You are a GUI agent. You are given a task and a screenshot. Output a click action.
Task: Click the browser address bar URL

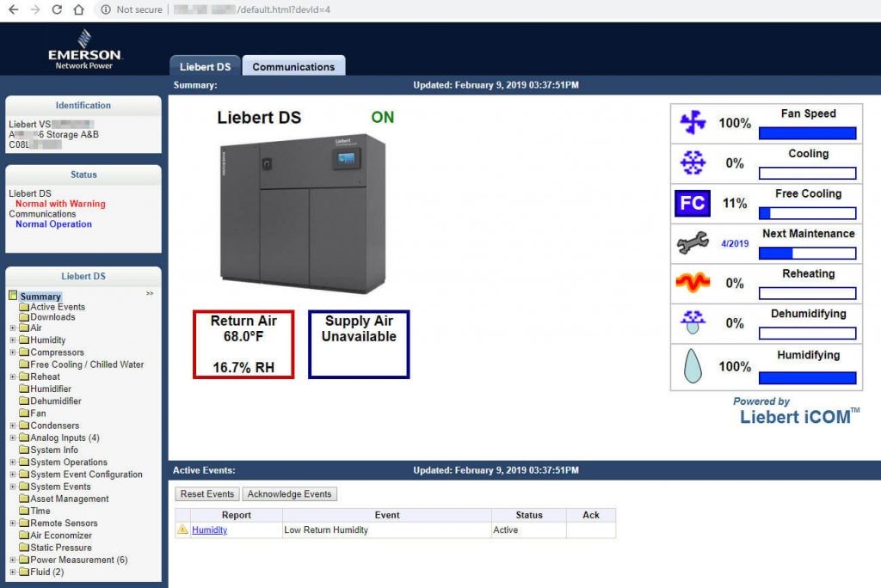pos(252,9)
